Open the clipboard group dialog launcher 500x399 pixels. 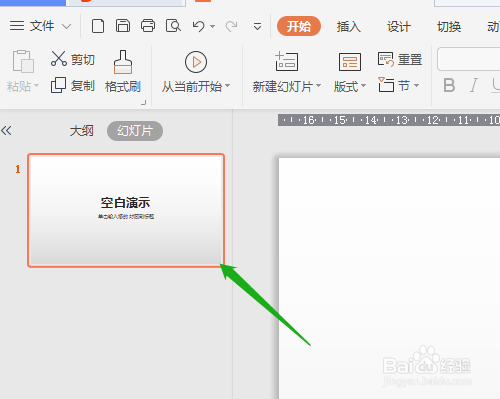[x=144, y=103]
